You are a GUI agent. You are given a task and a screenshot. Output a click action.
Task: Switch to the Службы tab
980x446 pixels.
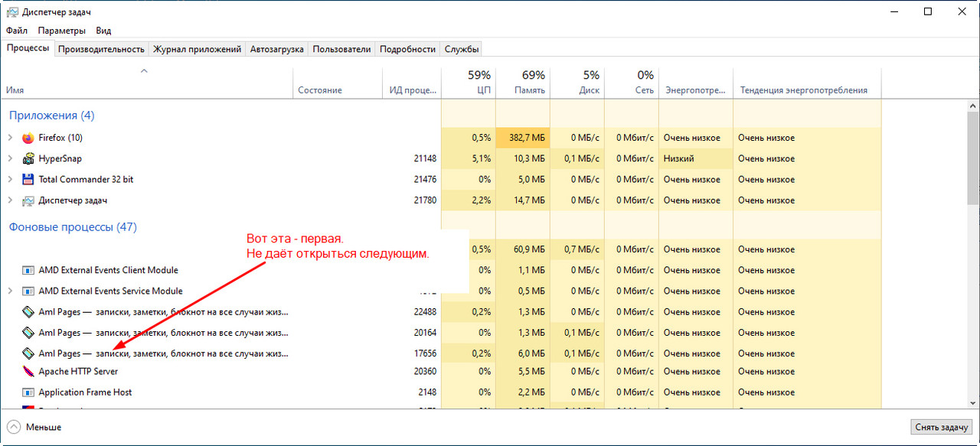tap(462, 49)
